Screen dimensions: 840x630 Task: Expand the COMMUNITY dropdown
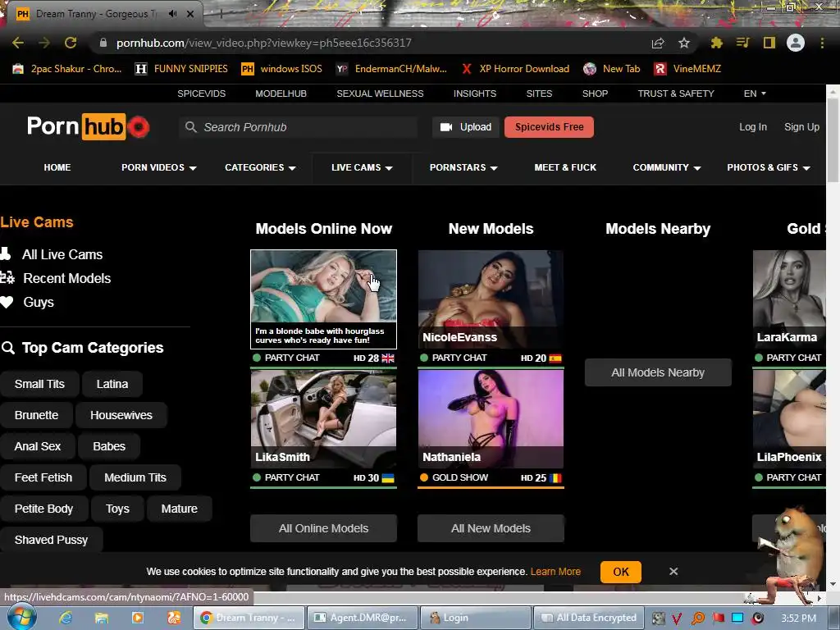tap(666, 167)
